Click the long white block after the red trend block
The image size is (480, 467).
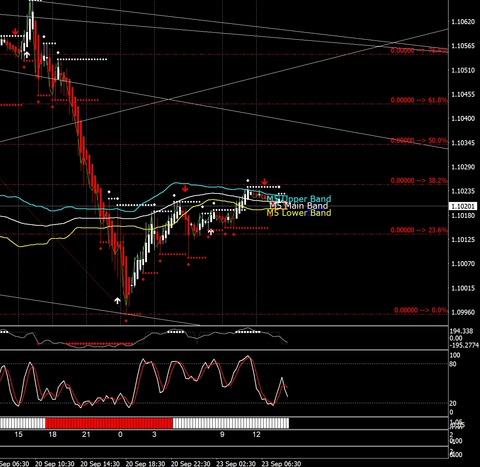coord(231,423)
